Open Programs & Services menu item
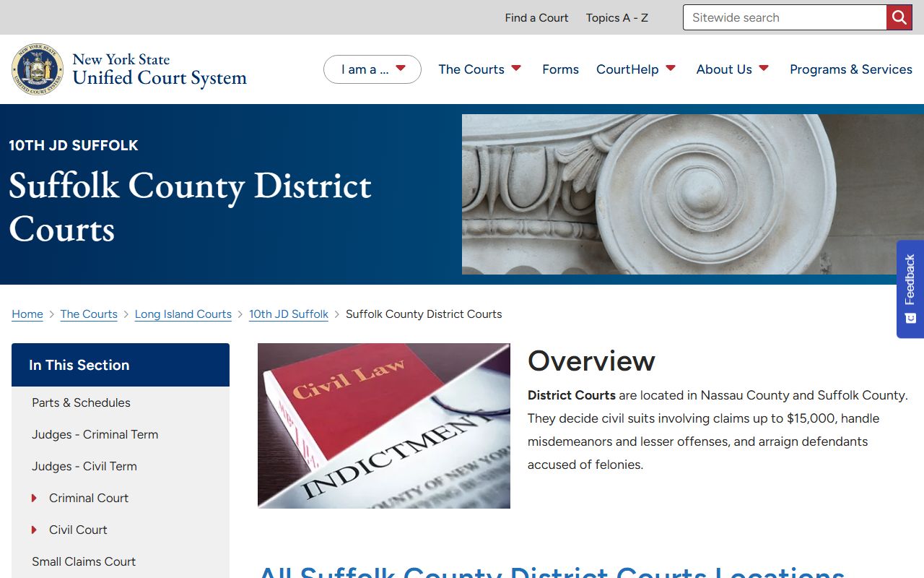Viewport: 924px width, 578px height. point(851,69)
